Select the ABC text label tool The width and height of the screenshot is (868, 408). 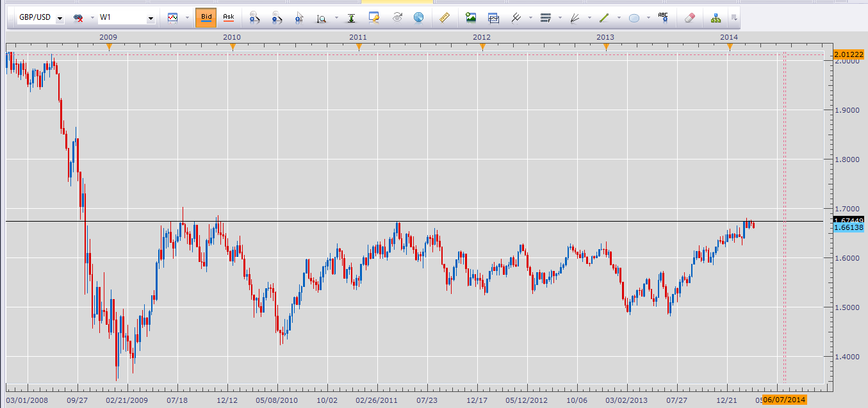click(663, 18)
